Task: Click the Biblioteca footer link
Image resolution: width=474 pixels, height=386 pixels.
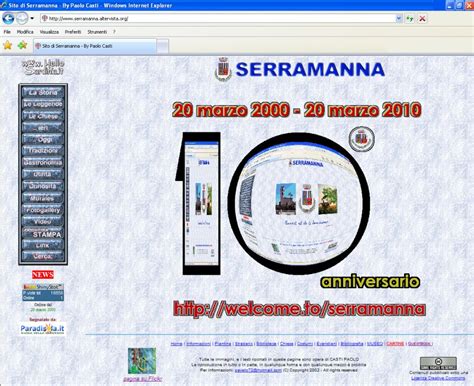Action: click(266, 344)
